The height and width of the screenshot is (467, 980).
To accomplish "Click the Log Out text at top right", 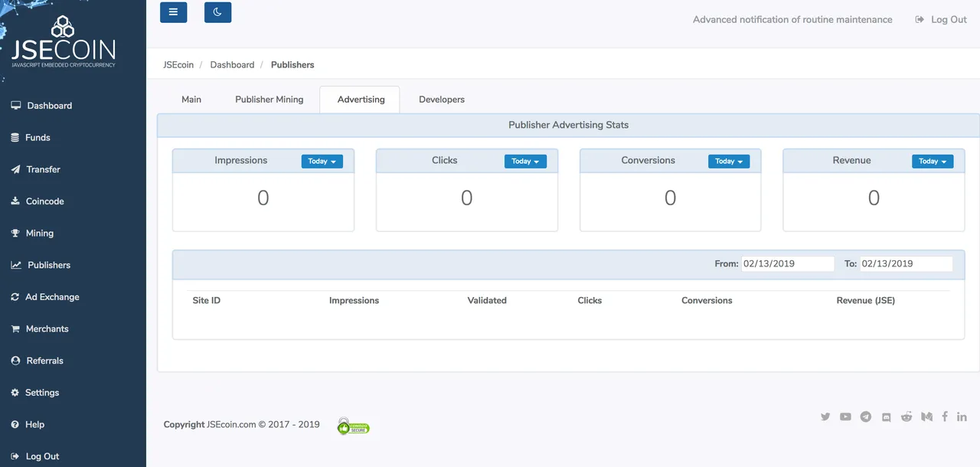I will [x=949, y=20].
